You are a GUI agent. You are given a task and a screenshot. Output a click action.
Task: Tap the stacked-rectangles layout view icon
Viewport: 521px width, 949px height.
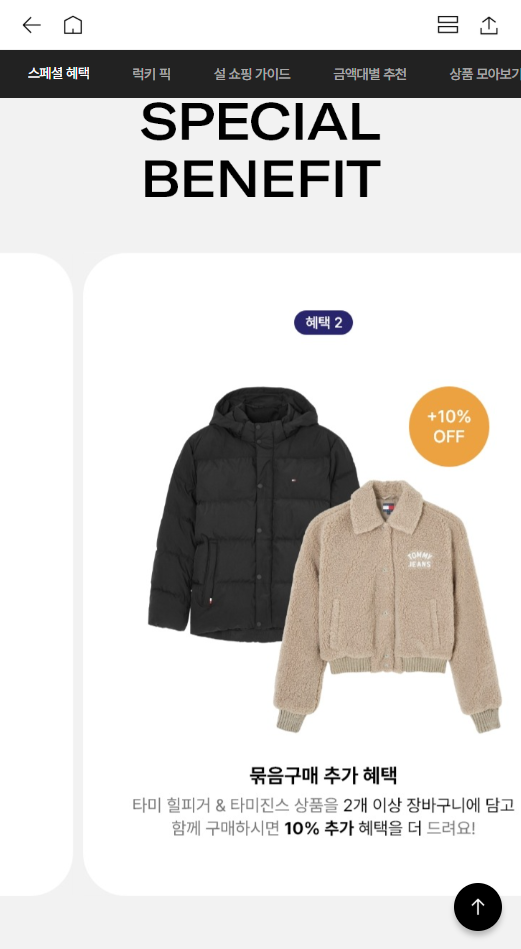(448, 25)
